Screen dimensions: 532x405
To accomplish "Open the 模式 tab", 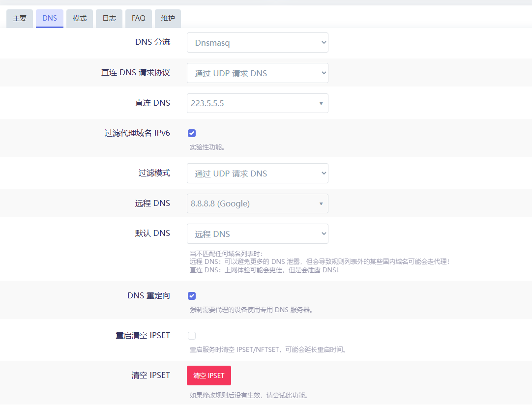I will pyautogui.click(x=80, y=18).
